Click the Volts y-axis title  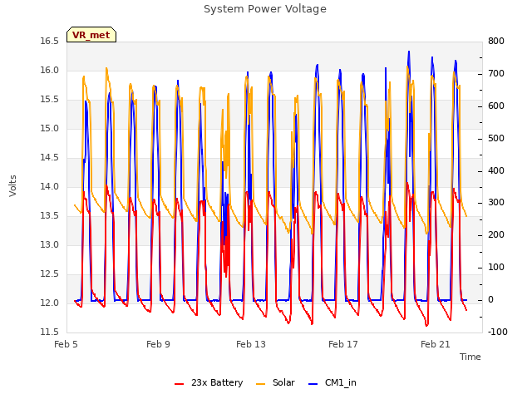[x=13, y=186]
